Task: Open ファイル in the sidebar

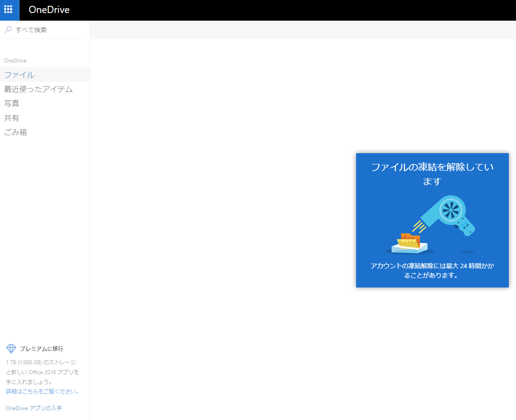Action: pyautogui.click(x=45, y=75)
